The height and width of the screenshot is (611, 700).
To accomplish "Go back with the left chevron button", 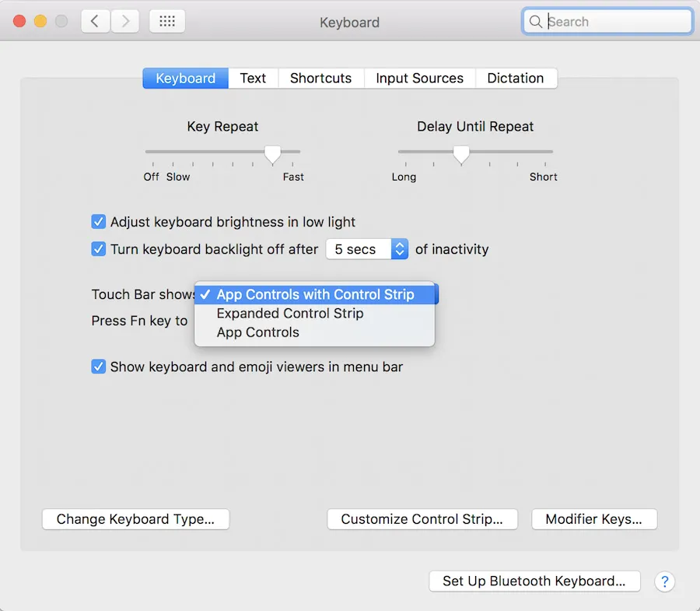I will click(95, 21).
